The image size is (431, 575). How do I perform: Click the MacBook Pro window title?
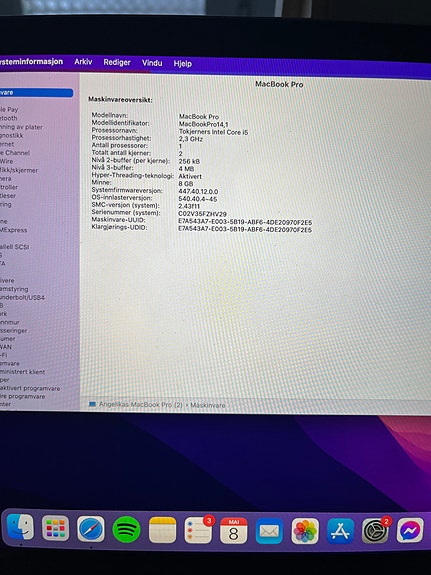click(279, 84)
